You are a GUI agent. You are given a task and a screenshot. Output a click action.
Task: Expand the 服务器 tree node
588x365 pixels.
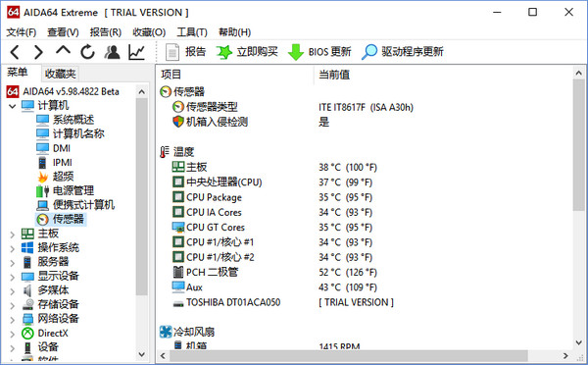13,263
